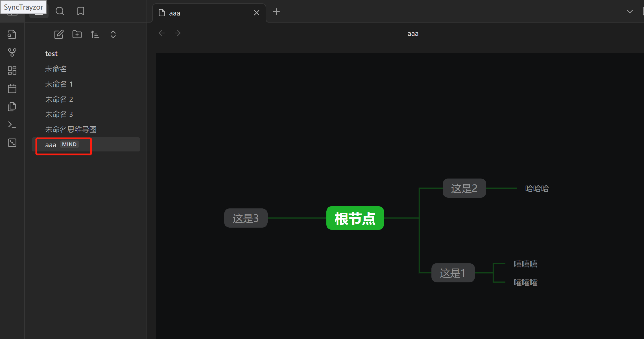644x339 pixels.
Task: Navigate back with left arrow
Action: pos(162,33)
